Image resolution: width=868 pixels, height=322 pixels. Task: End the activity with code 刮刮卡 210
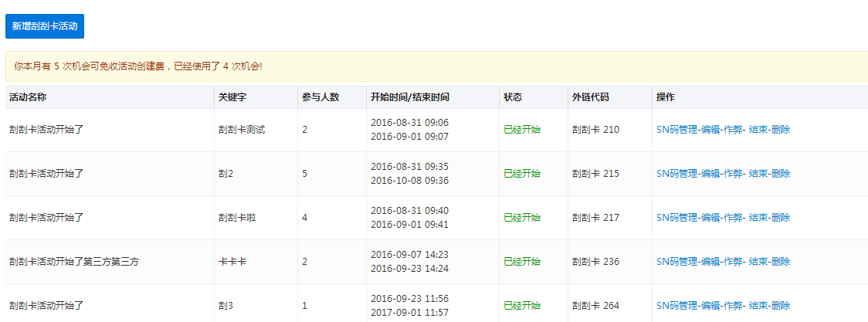click(758, 130)
